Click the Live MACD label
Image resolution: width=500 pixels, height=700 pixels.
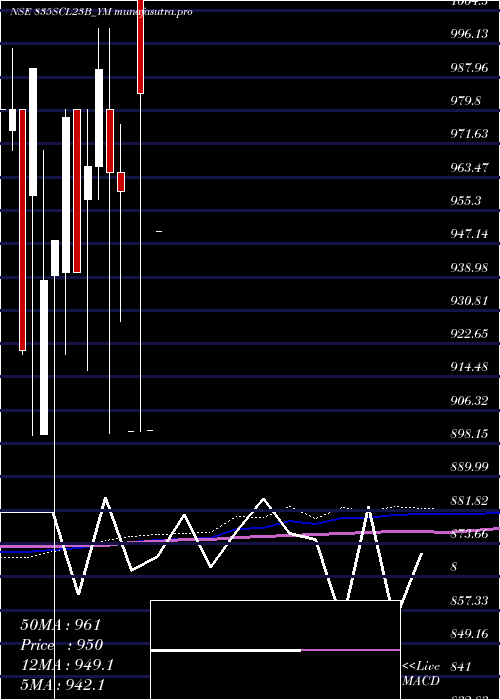pyautogui.click(x=421, y=674)
